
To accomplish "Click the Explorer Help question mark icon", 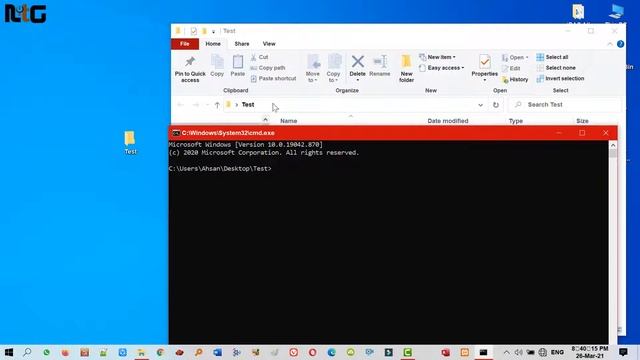I will pyautogui.click(x=620, y=44).
